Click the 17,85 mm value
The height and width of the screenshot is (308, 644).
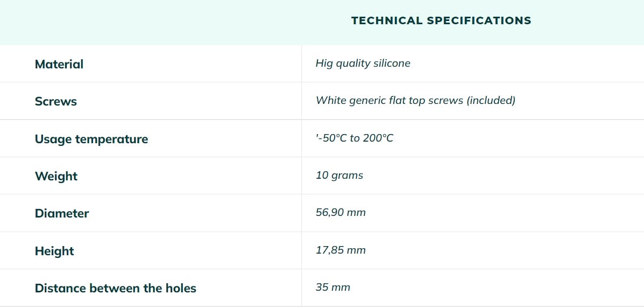(341, 250)
